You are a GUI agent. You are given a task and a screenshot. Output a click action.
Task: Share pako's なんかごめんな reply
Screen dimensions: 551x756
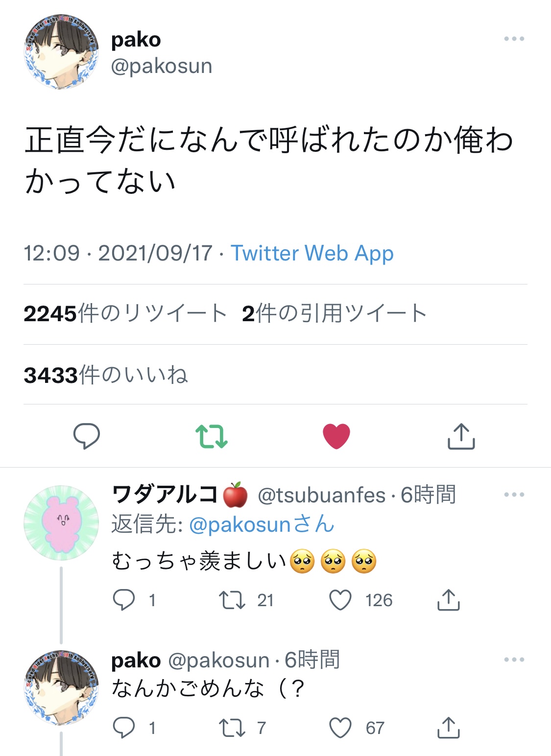pos(448,728)
